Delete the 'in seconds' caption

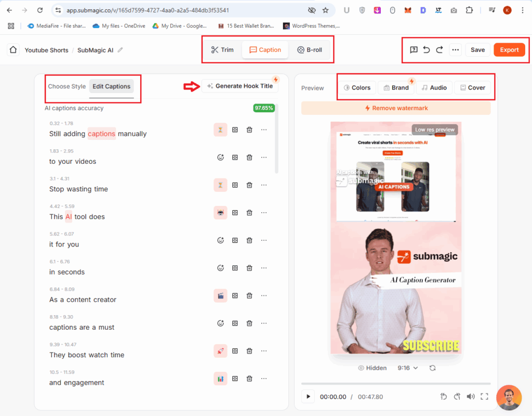[x=249, y=268]
